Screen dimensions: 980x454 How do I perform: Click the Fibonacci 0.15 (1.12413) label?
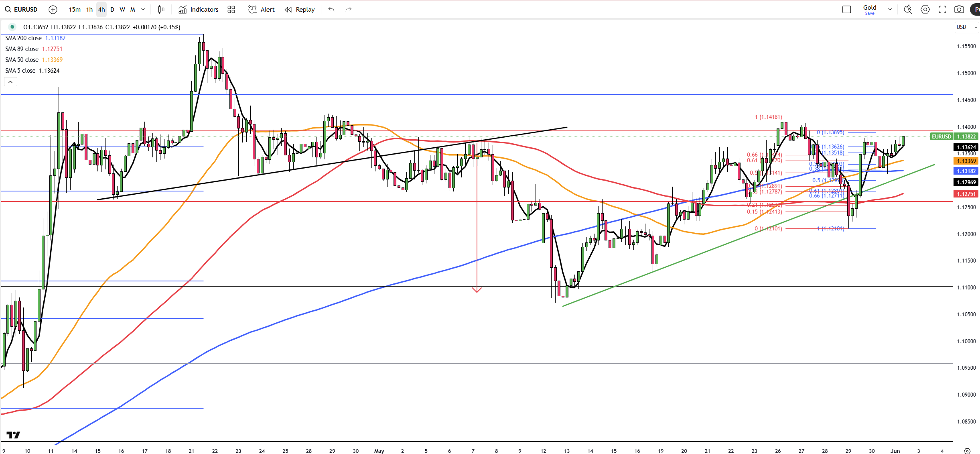[764, 212]
